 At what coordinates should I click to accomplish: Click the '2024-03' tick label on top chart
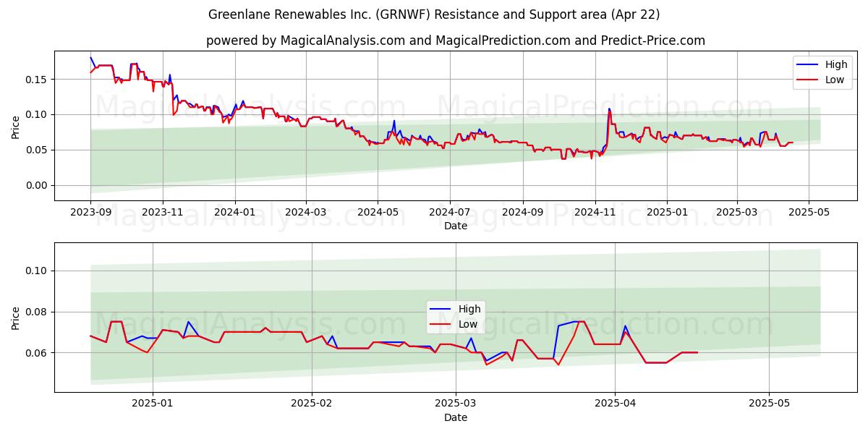click(305, 213)
